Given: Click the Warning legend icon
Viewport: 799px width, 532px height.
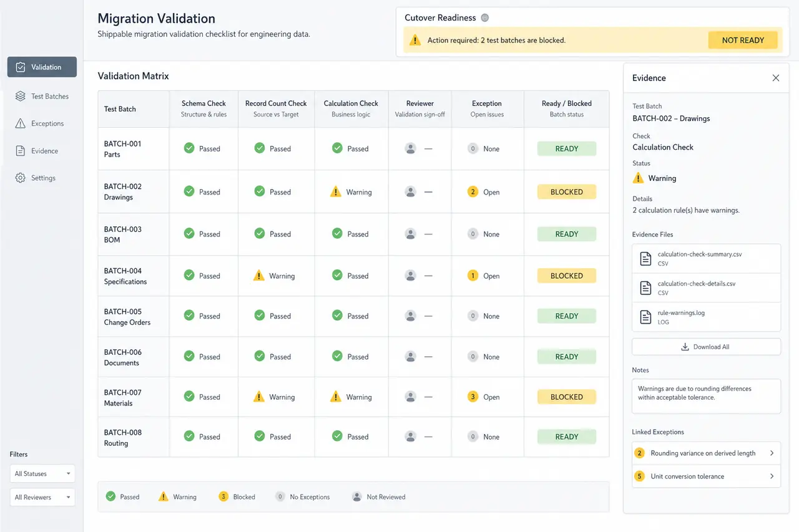Looking at the screenshot, I should pyautogui.click(x=163, y=496).
